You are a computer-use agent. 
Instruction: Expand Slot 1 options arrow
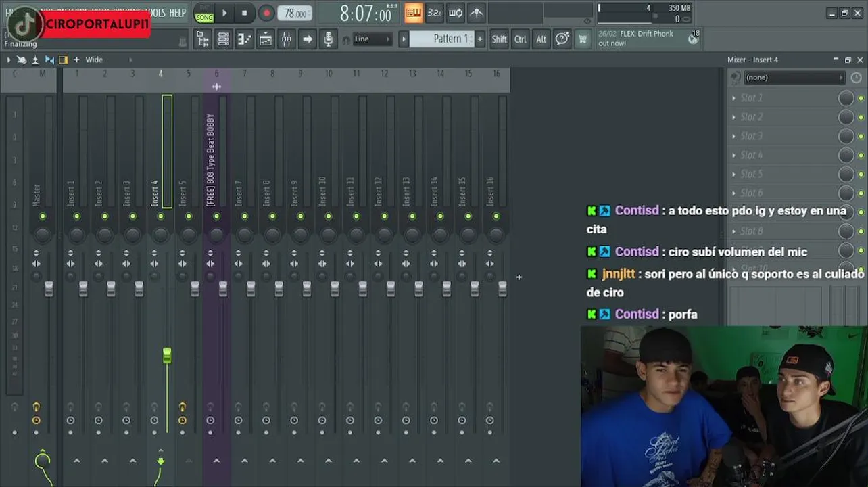pos(733,98)
